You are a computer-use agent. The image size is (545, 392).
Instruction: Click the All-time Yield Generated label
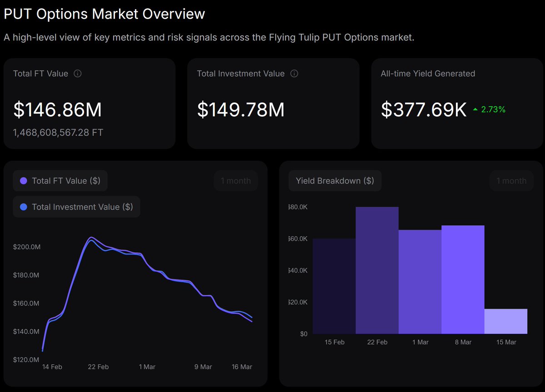click(428, 74)
